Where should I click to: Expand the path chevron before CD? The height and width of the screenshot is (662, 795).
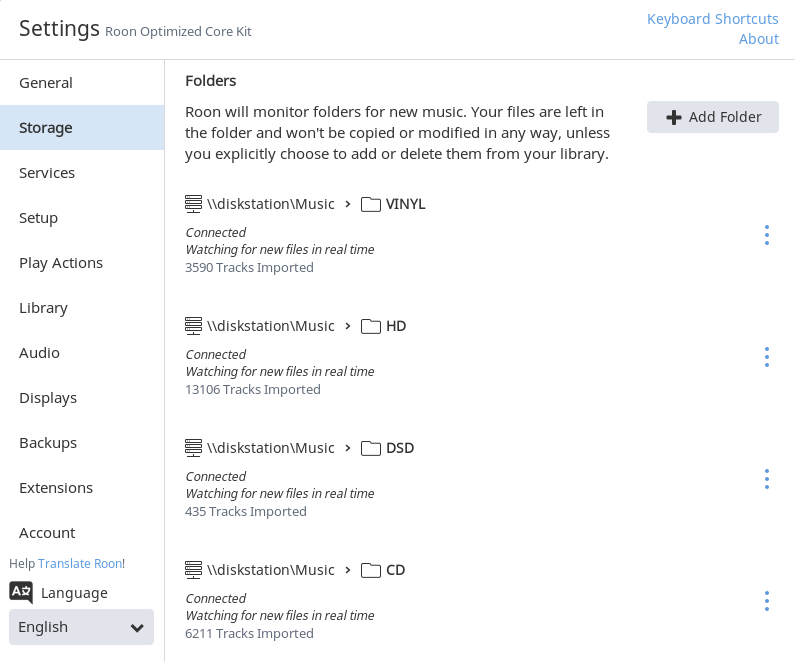tap(348, 570)
